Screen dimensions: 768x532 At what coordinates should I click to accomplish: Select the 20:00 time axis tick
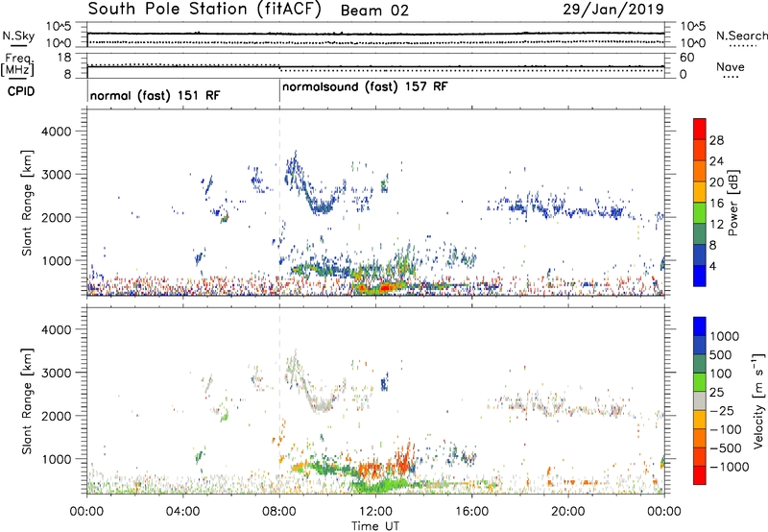pos(568,512)
